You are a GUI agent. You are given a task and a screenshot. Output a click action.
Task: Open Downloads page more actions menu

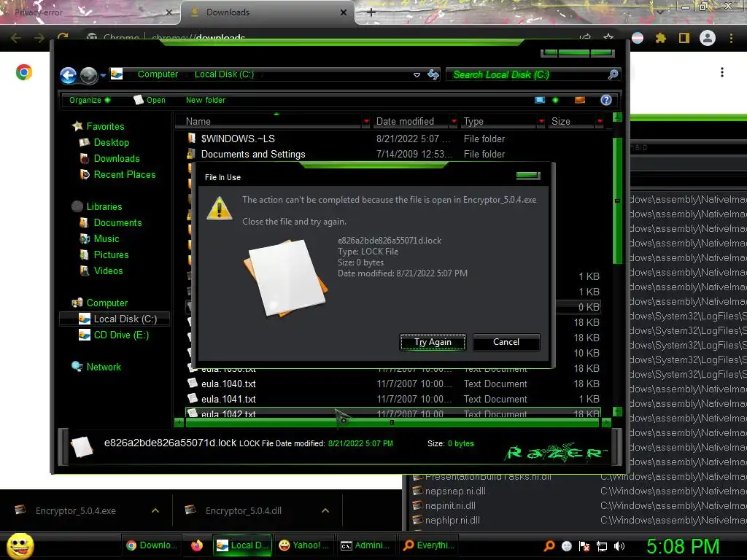[x=722, y=72]
